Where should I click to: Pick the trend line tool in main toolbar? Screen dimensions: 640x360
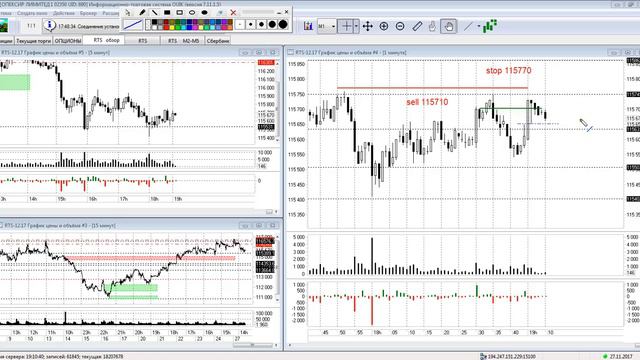coord(468,27)
